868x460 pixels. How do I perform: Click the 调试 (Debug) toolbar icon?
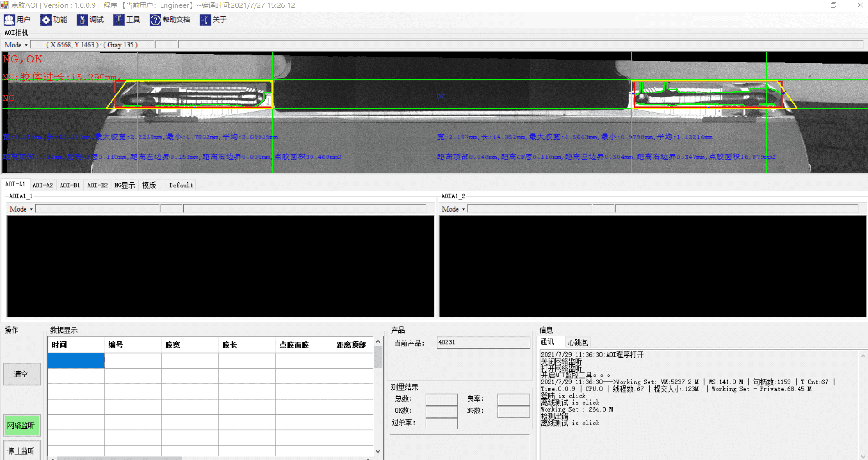coord(82,20)
